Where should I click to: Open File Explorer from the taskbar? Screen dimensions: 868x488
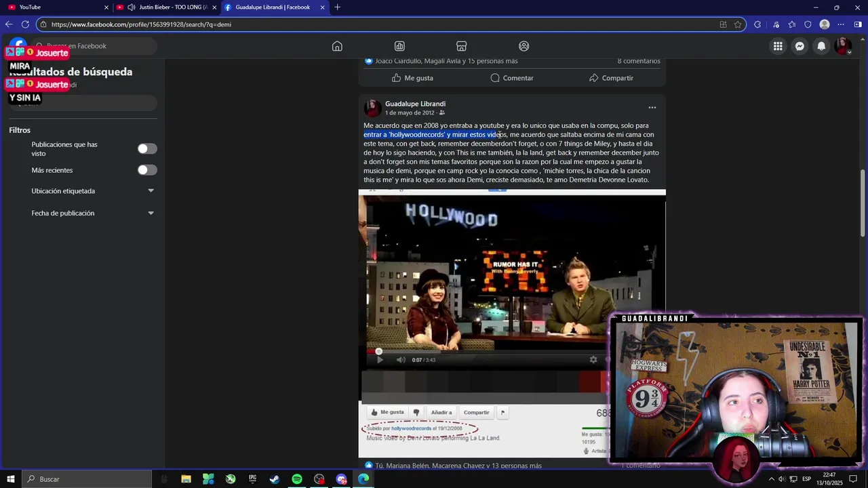coord(186,479)
